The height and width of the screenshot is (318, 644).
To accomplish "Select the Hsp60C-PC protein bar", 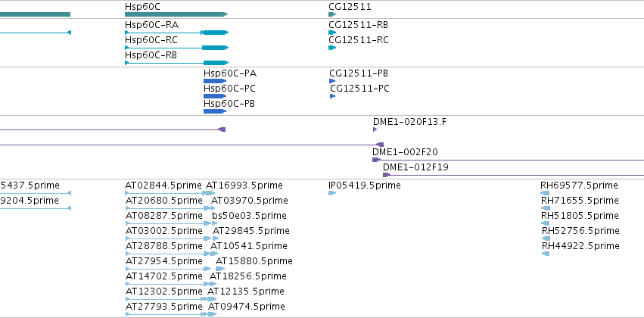I will (215, 96).
